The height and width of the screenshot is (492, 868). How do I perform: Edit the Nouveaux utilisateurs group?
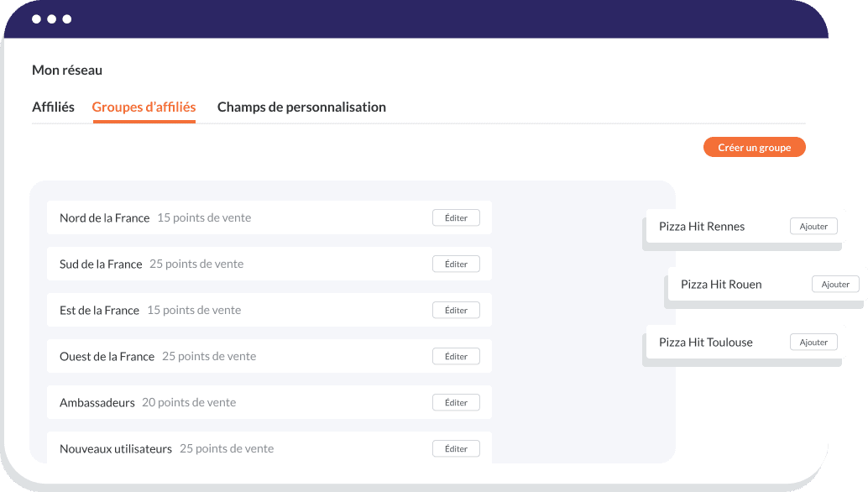456,448
